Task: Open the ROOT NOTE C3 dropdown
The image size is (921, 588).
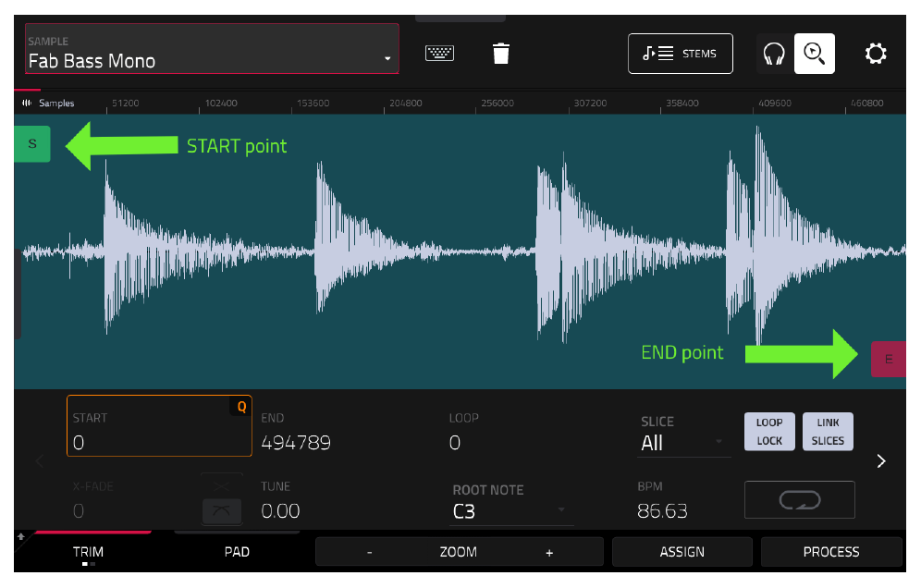Action: pos(511,504)
